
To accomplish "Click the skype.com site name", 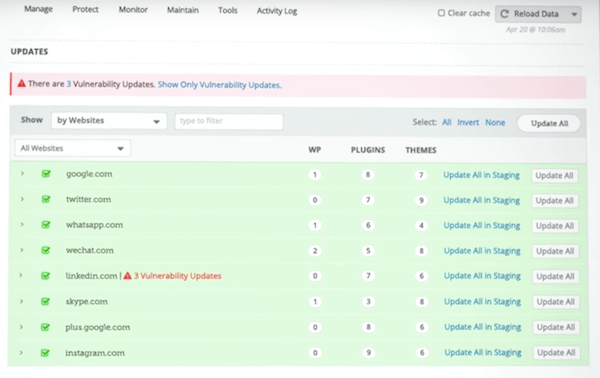I will 86,301.
